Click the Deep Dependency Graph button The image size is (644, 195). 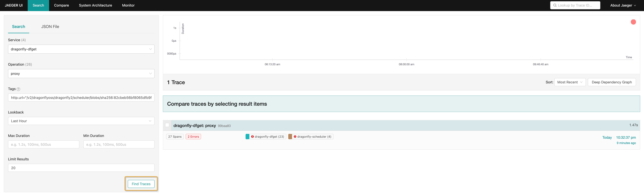point(612,82)
